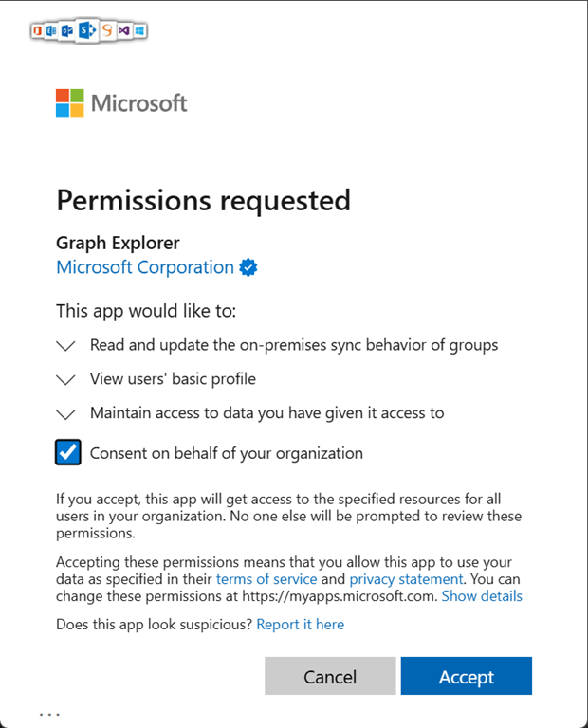Open the privacy statement link
588x728 pixels.
tap(406, 578)
